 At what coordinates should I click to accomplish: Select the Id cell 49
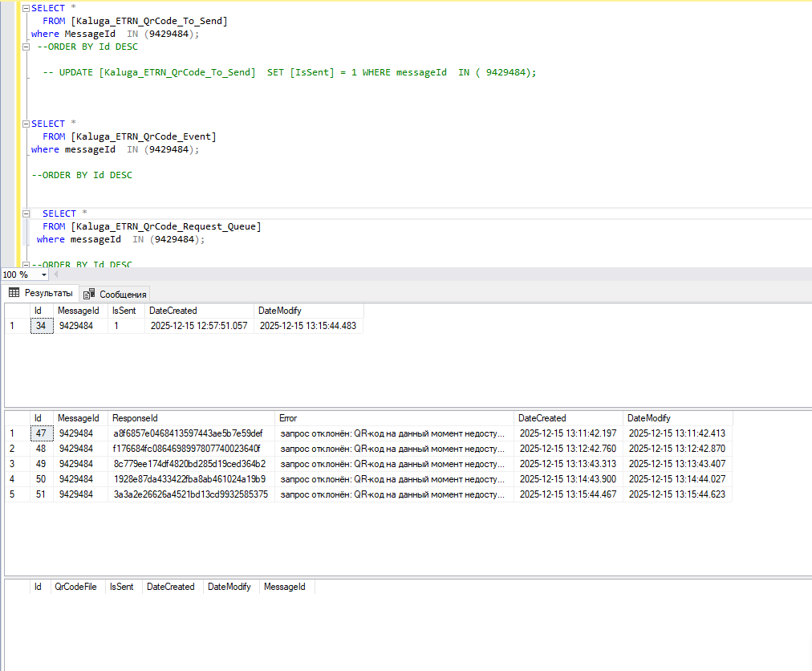tap(42, 464)
